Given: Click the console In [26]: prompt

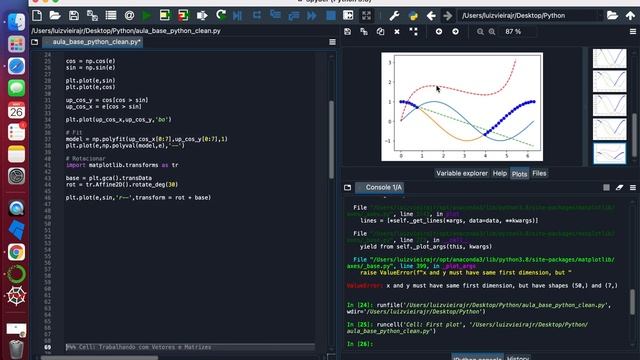Looking at the screenshot, I should coord(360,344).
